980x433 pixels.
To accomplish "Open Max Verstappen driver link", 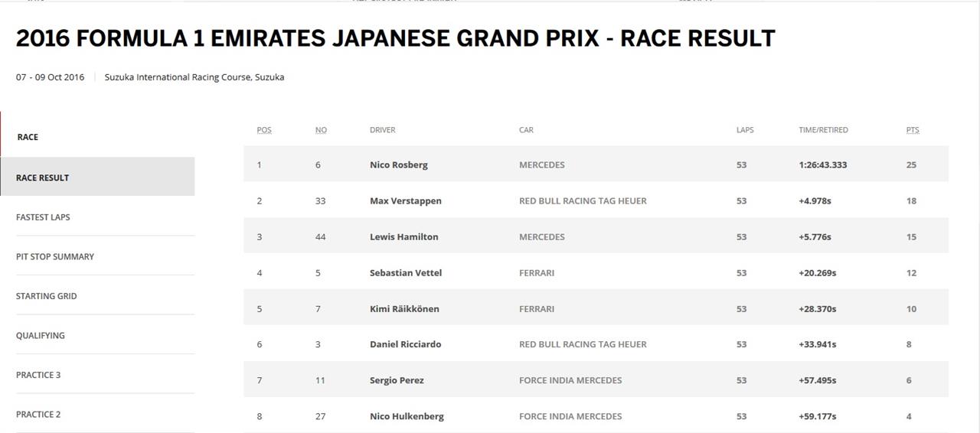I will pyautogui.click(x=406, y=200).
